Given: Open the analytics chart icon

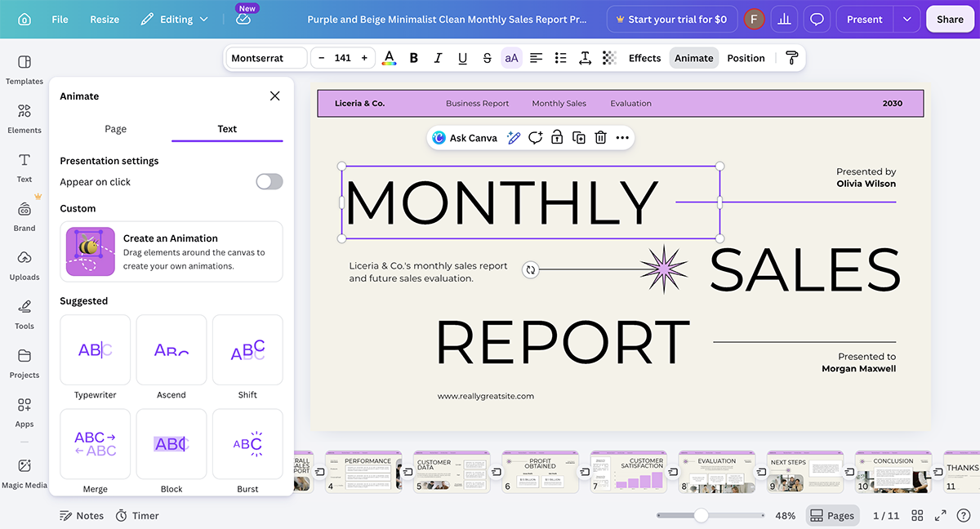Looking at the screenshot, I should [785, 19].
